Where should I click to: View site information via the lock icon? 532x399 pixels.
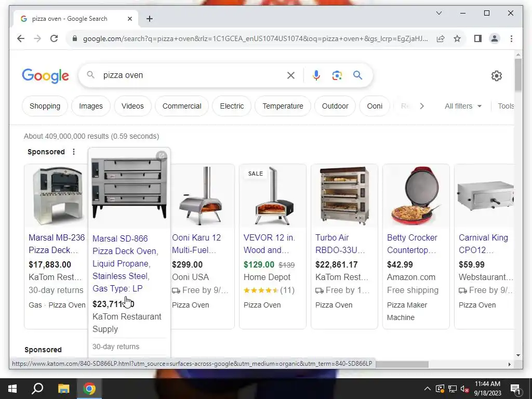(75, 38)
